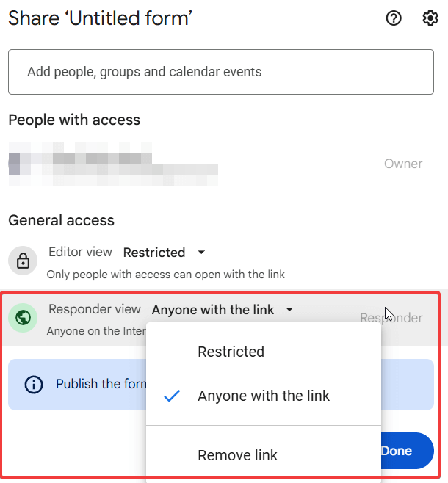This screenshot has height=483, width=448.
Task: Open the help question mark icon
Action: click(x=394, y=19)
